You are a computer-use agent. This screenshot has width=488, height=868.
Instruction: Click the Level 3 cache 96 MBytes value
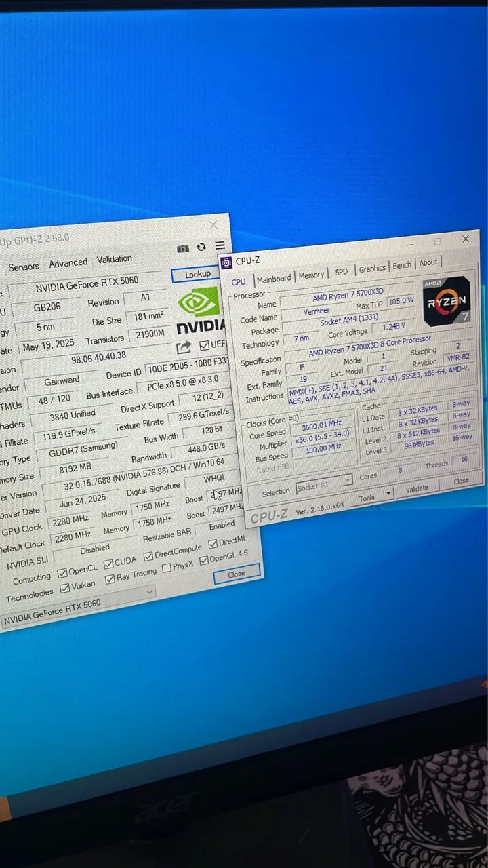[419, 446]
